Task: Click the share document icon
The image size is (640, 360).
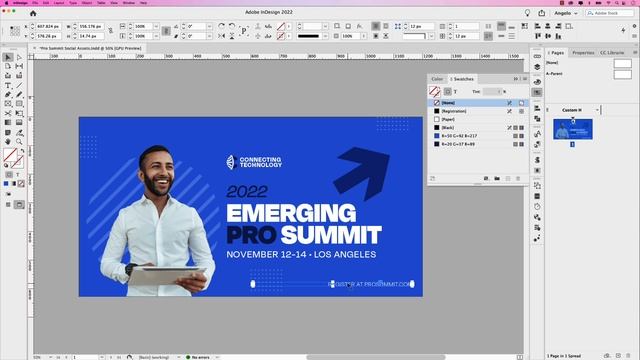Action: coord(542,13)
